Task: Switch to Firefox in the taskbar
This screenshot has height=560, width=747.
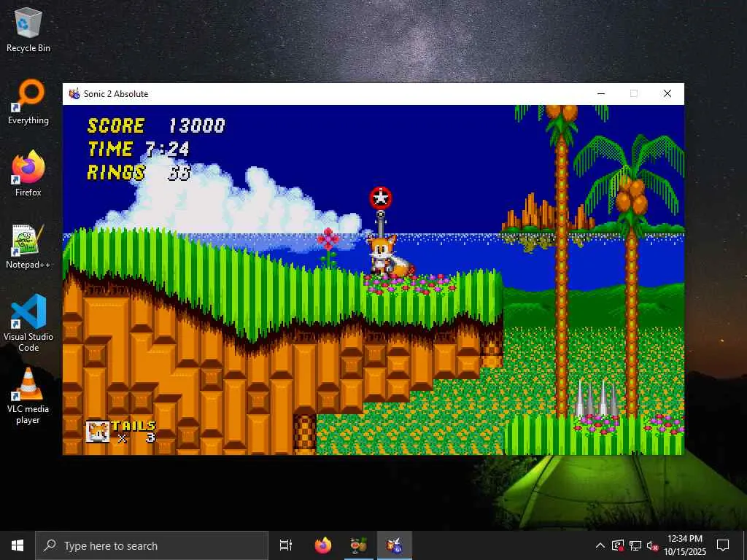Action: point(323,545)
